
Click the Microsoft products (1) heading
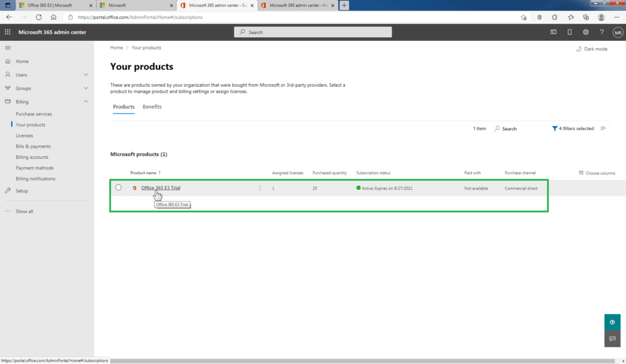click(x=139, y=154)
